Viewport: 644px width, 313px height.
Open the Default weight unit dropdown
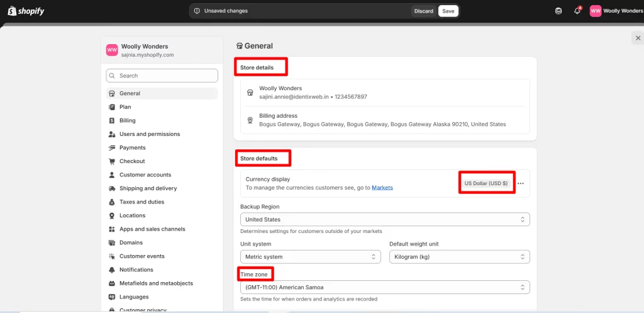point(460,257)
